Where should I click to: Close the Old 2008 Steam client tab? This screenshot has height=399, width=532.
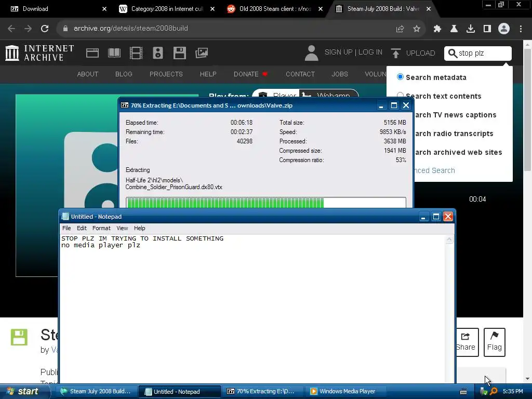321,9
